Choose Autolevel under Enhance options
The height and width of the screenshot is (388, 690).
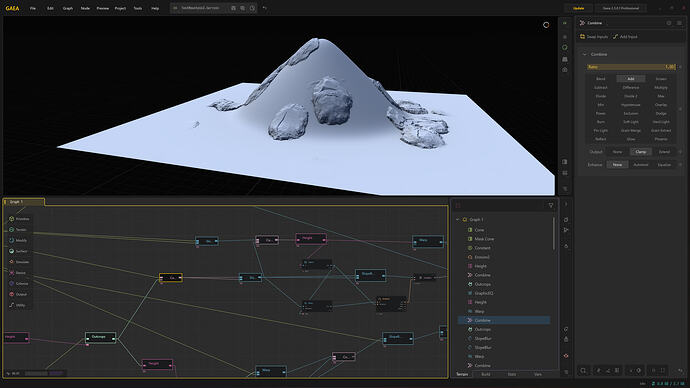point(641,165)
